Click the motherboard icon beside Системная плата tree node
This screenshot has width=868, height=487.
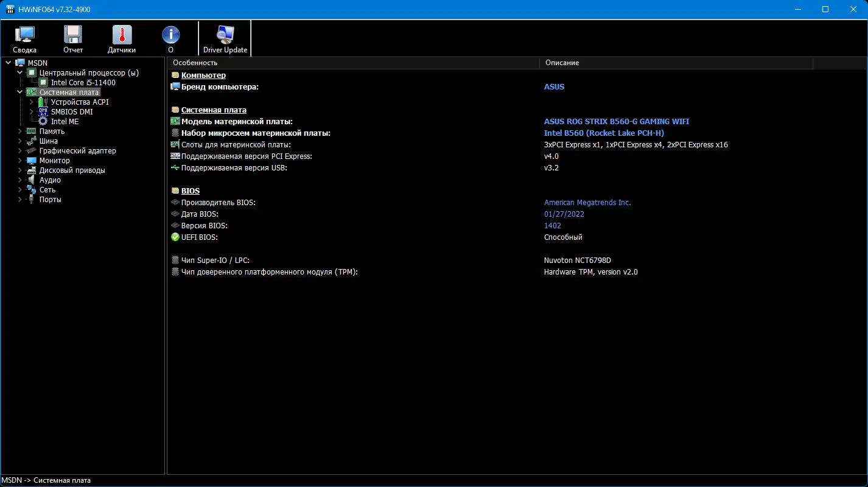tap(32, 92)
